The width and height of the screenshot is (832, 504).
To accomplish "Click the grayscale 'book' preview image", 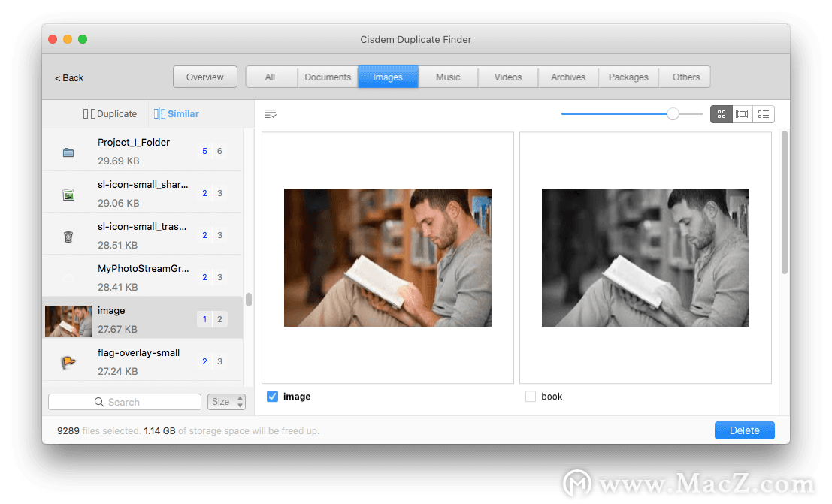I will (645, 258).
